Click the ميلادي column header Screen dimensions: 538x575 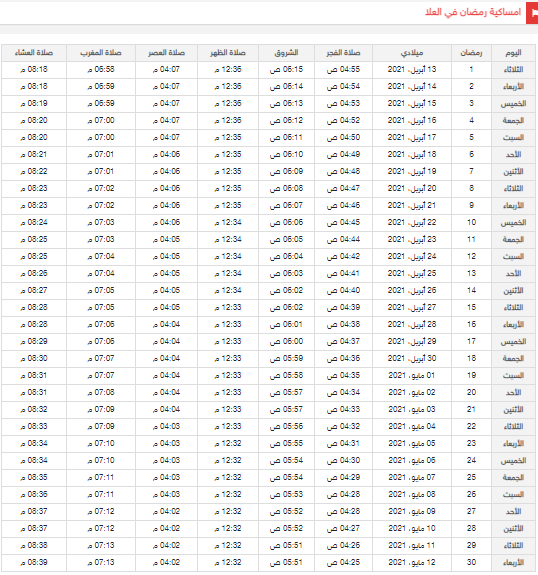pos(412,53)
